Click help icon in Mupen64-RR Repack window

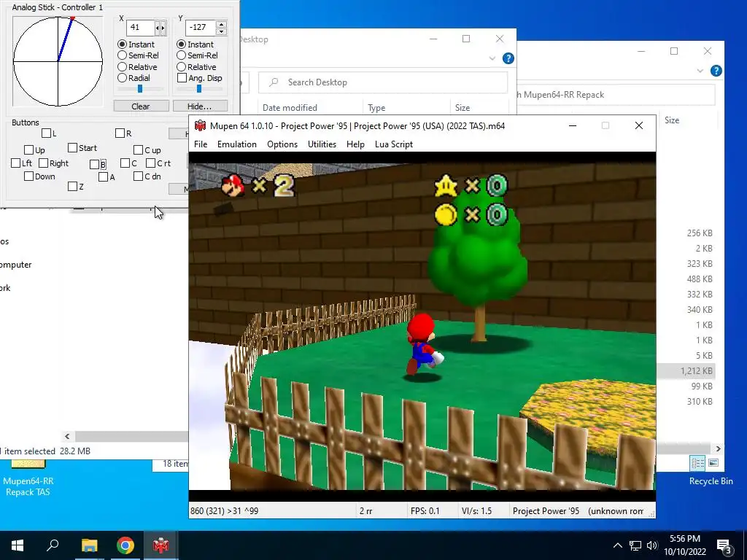tap(716, 71)
